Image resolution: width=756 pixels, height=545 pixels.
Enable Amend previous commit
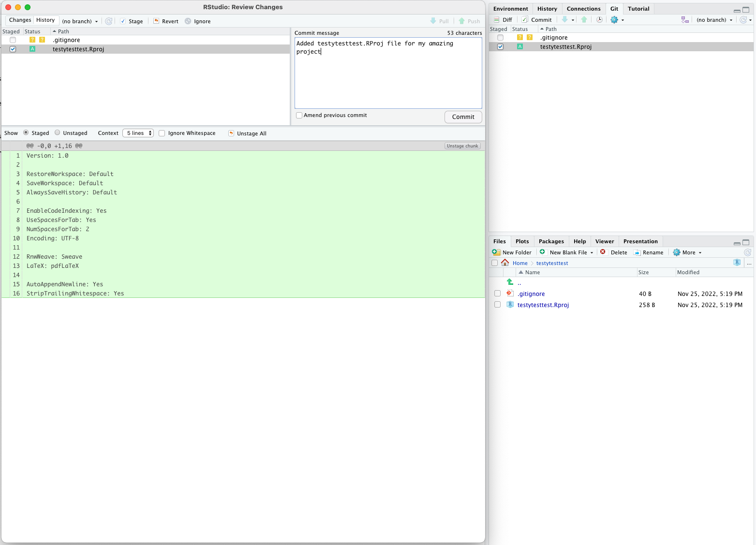click(x=299, y=115)
